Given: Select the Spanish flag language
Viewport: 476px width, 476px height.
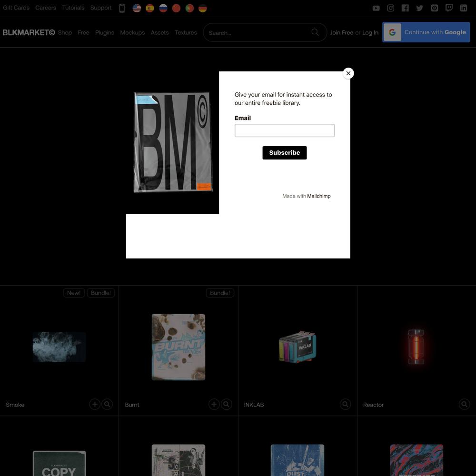Looking at the screenshot, I should point(149,8).
